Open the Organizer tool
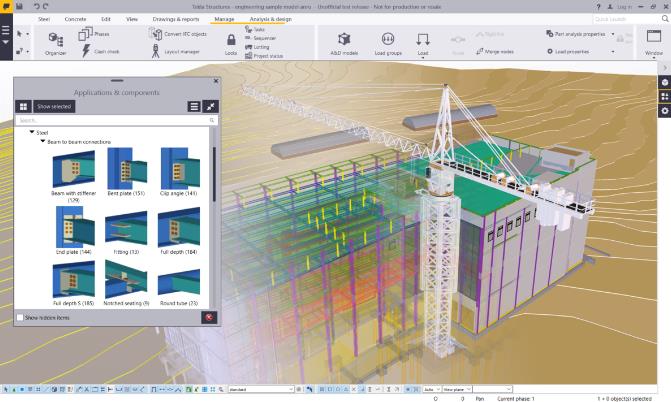Screen dimensions: 671x402 (x=56, y=41)
